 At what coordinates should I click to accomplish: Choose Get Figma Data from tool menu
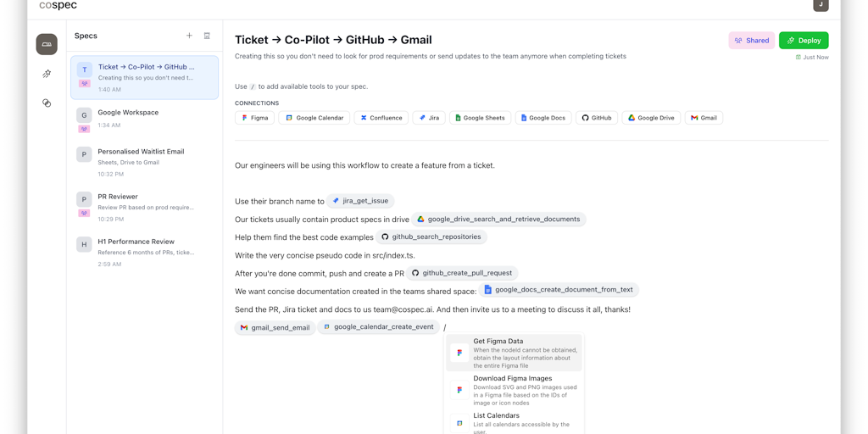click(x=515, y=352)
